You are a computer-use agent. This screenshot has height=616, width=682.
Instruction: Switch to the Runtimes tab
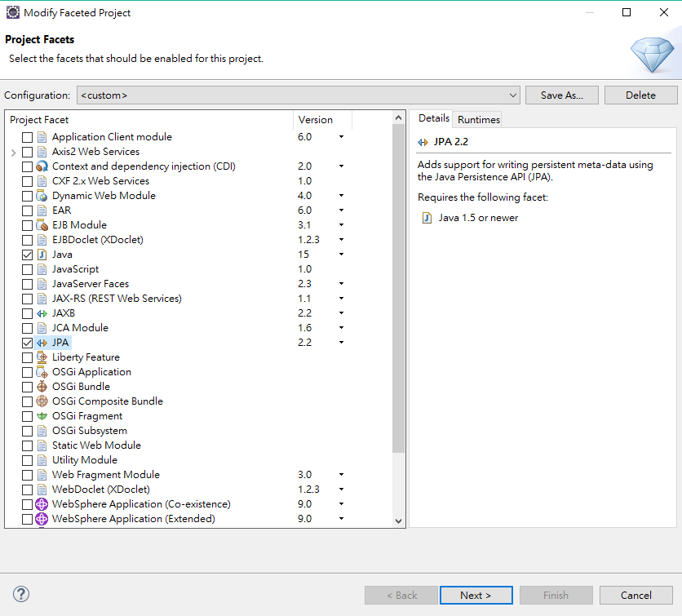(x=478, y=119)
